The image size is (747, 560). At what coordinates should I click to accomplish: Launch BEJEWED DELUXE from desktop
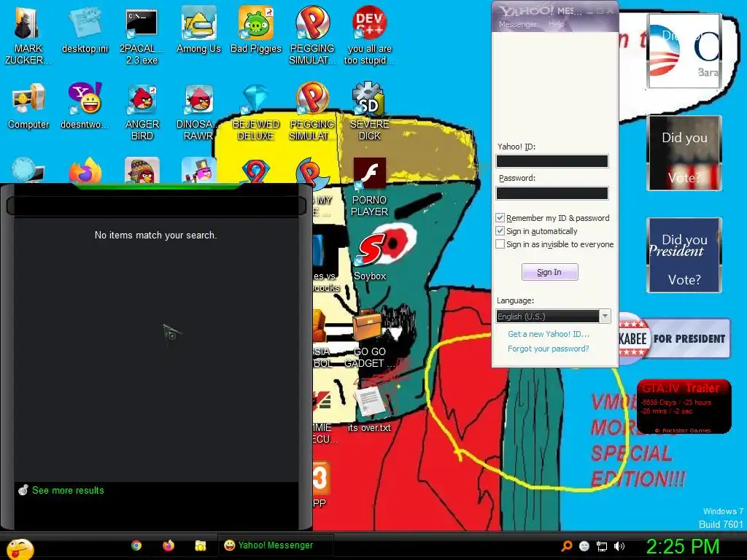click(256, 112)
